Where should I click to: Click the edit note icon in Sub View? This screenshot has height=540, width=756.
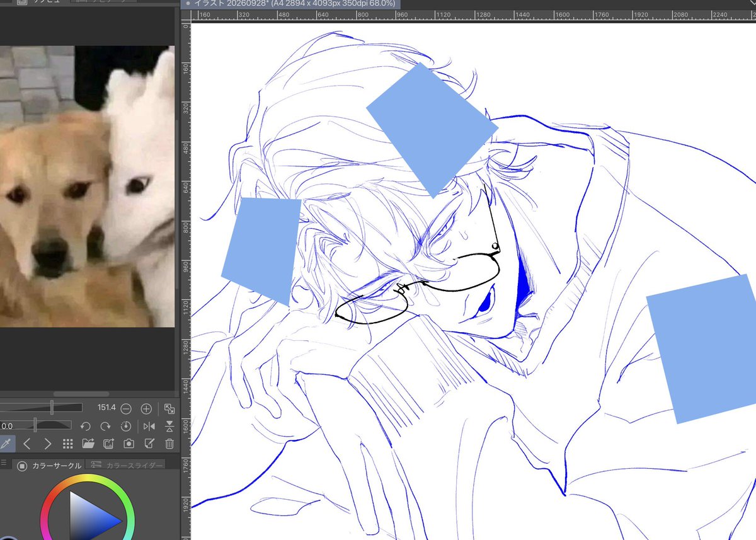[149, 444]
